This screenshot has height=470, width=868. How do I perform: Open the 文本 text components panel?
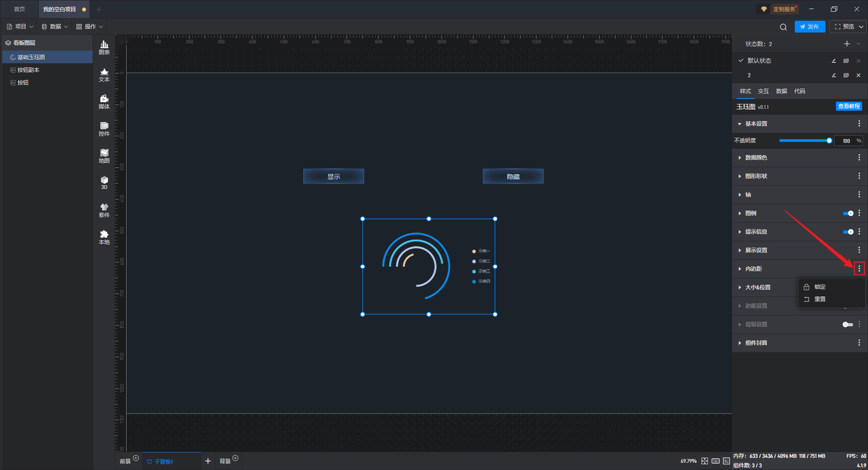point(104,75)
